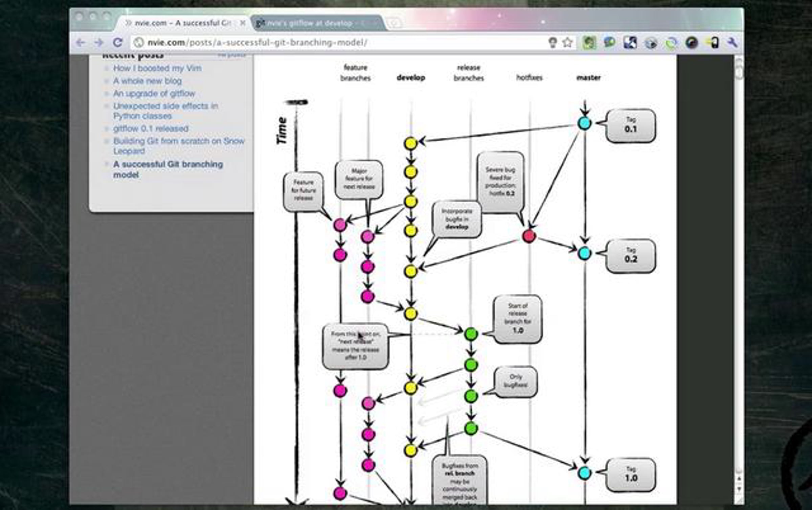Screen dimensions: 812x510
Task: Open Building Git from scratch on Snow Leopard
Action: (x=179, y=146)
